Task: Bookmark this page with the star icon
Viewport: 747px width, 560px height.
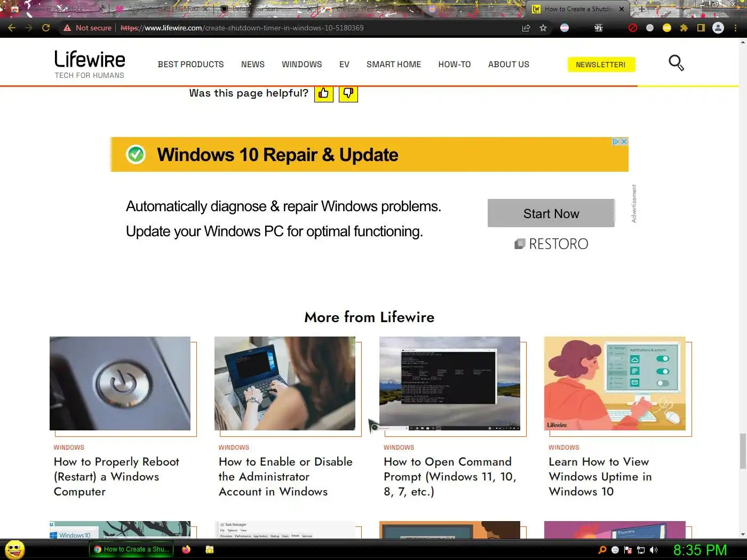Action: tap(543, 28)
